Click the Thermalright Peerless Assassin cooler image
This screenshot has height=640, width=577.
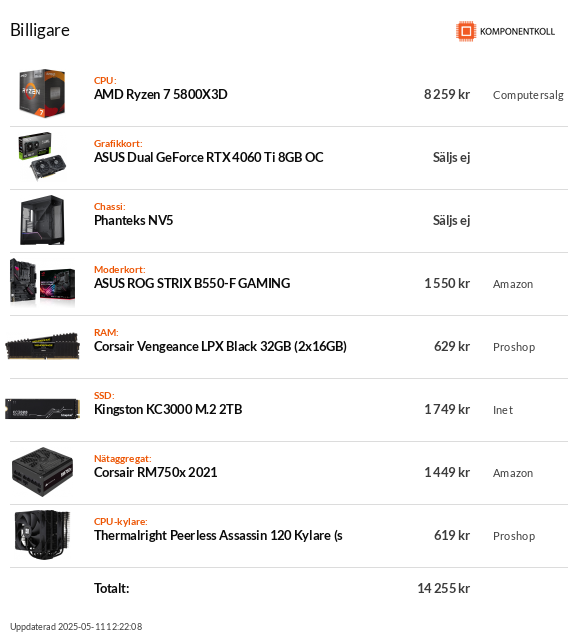click(x=42, y=535)
